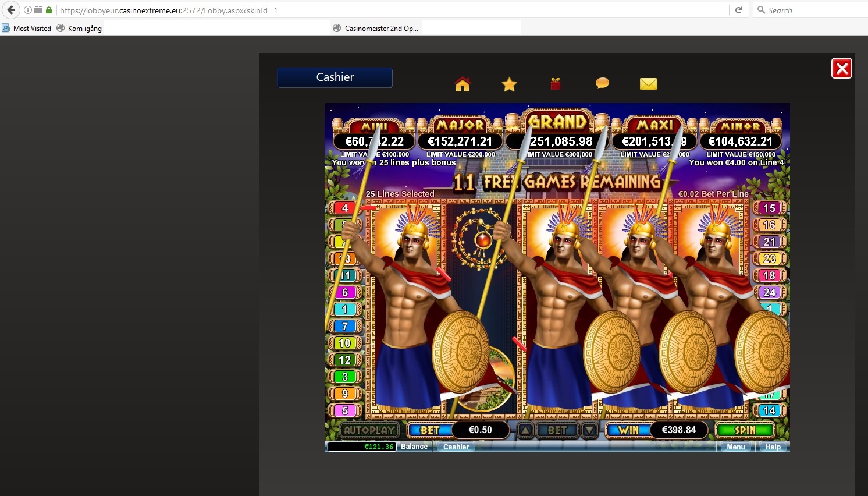This screenshot has height=496, width=868.
Task: Select payline 16 on the right
Action: 769,225
